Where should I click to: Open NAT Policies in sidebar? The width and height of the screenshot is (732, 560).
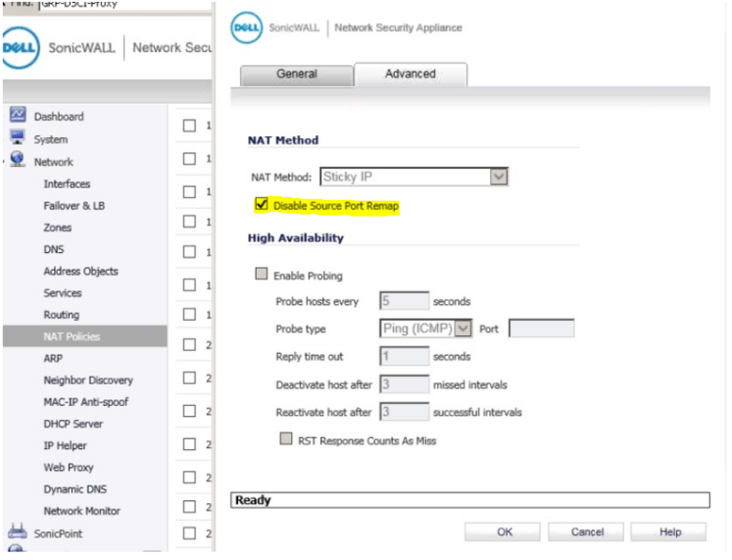(72, 336)
